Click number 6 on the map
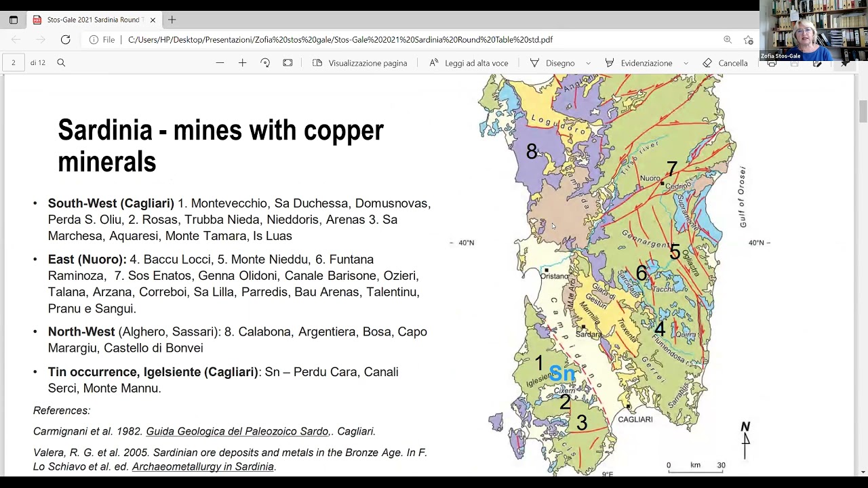Screen dimensions: 868x488 click(x=641, y=273)
